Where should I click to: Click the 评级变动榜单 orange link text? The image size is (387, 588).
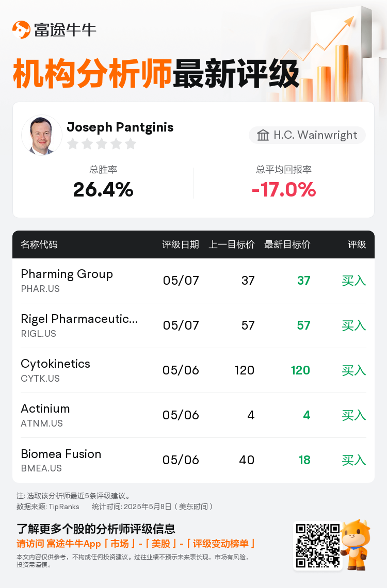point(220,544)
